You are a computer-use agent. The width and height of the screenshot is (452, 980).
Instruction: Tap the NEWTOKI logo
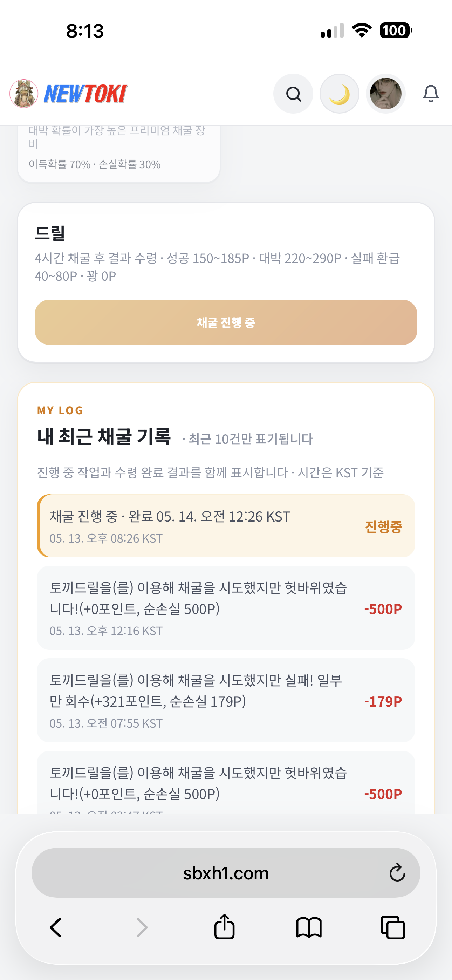(x=68, y=94)
